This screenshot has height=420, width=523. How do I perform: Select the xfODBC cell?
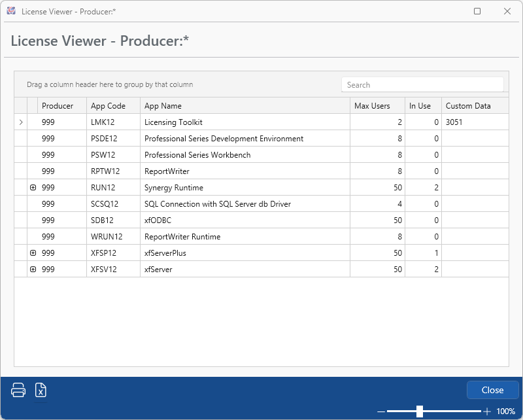[245, 220]
